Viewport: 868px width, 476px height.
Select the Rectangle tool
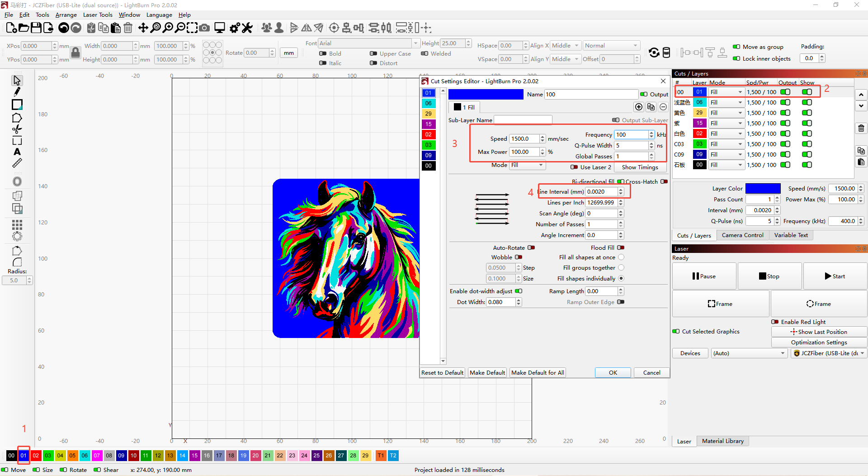pos(17,105)
